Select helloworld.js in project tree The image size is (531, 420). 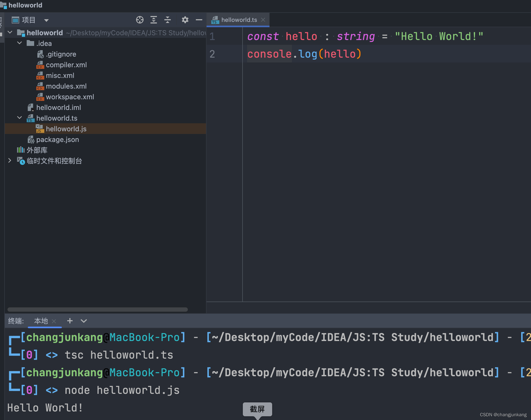coord(66,129)
